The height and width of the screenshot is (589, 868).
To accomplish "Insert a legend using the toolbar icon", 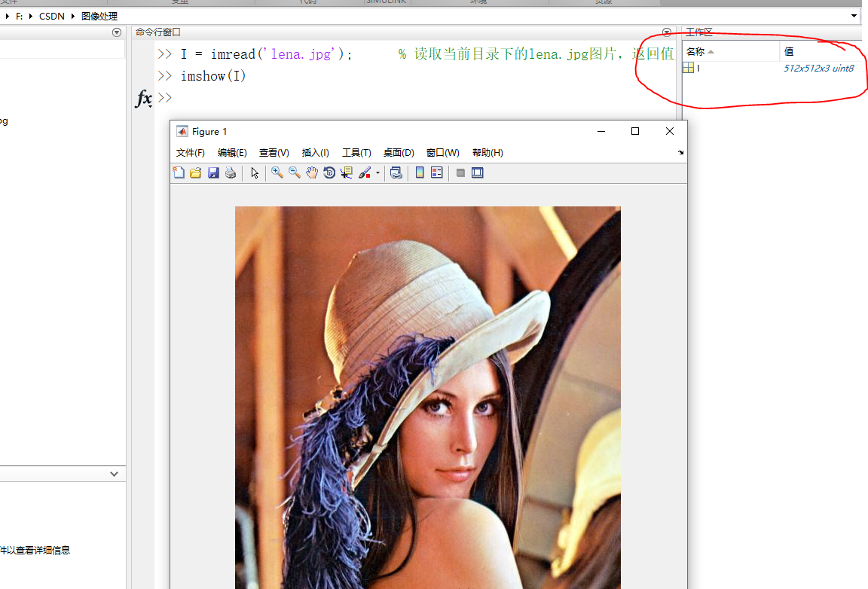I will pyautogui.click(x=437, y=172).
